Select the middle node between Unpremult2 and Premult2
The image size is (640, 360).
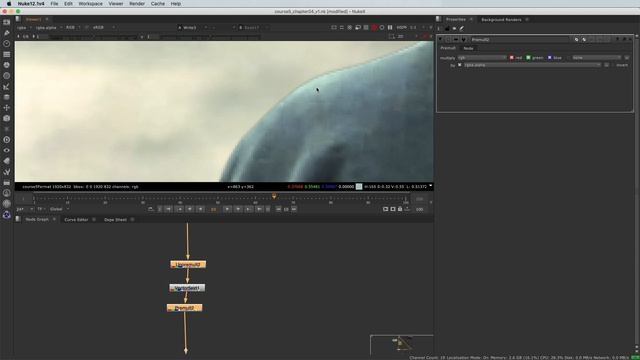pyautogui.click(x=187, y=288)
